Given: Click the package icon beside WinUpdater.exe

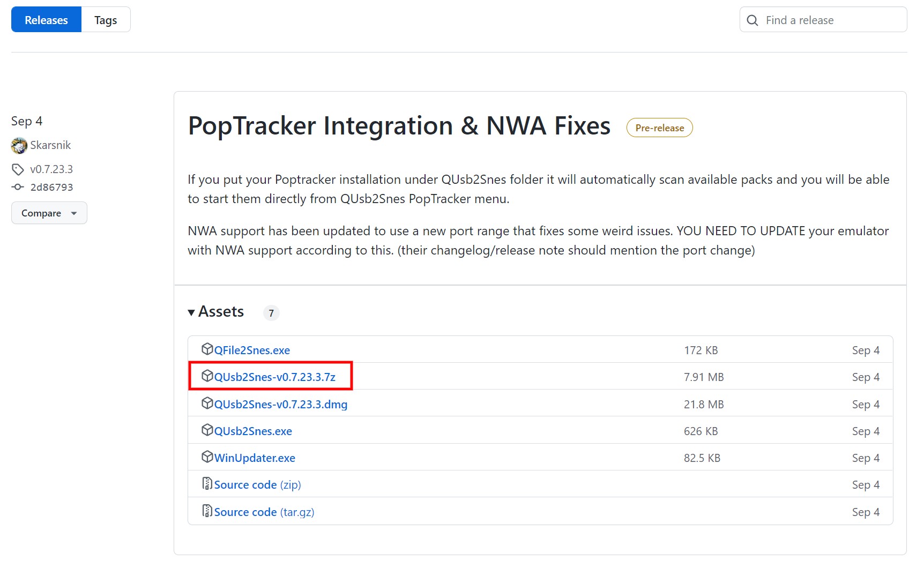Looking at the screenshot, I should pyautogui.click(x=207, y=457).
